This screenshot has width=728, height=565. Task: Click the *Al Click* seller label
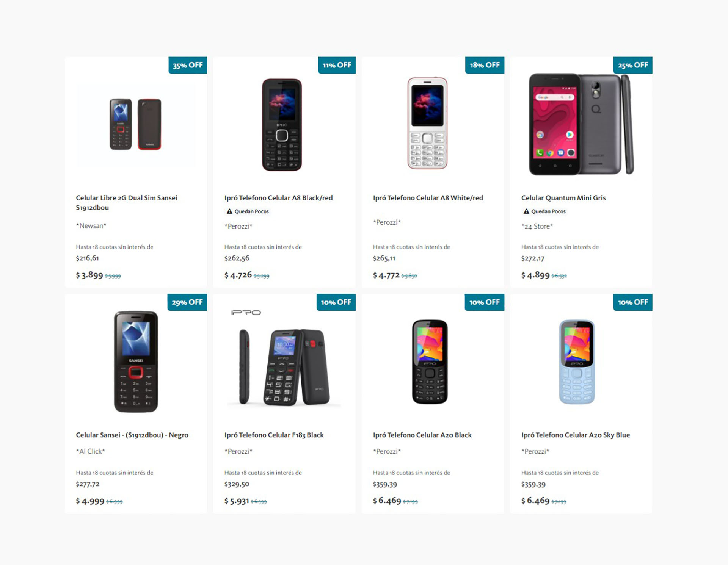point(90,451)
